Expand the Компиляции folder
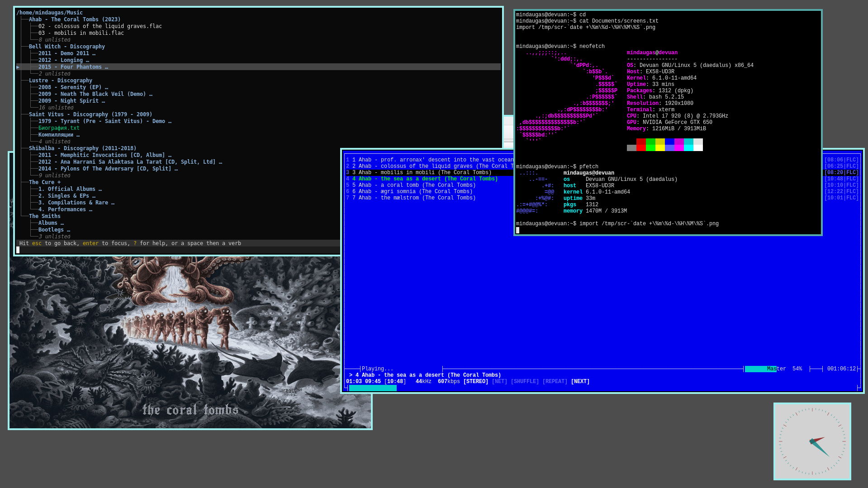This screenshot has width=868, height=488. pyautogui.click(x=59, y=135)
